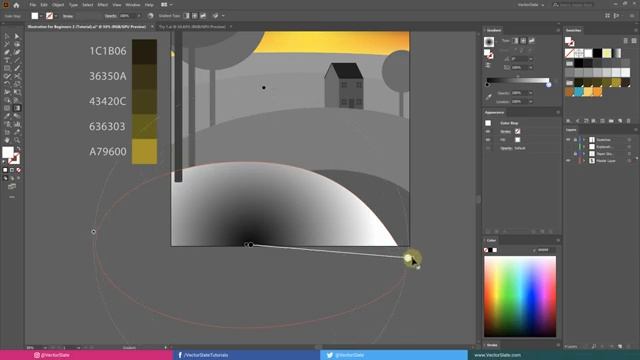Switch Swatches panel to list view
640x360 pixels.
click(626, 41)
